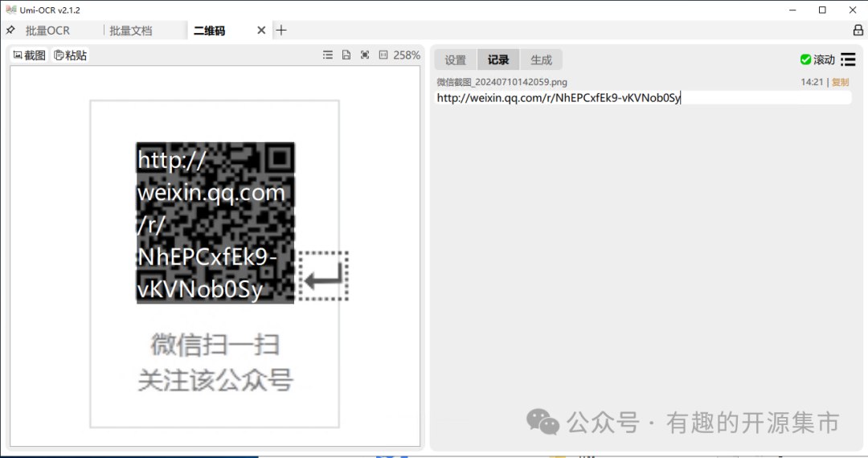Add a new tab with the plus icon
The width and height of the screenshot is (868, 458).
281,31
